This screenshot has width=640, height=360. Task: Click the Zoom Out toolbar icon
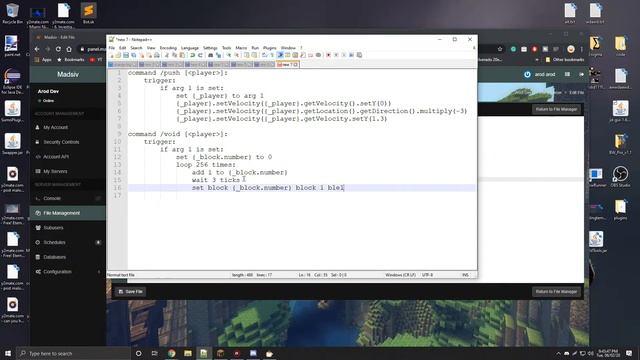[x=236, y=55]
